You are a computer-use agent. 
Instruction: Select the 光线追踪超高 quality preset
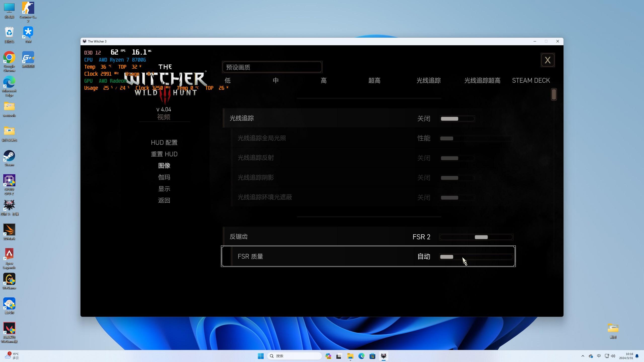[482, 80]
